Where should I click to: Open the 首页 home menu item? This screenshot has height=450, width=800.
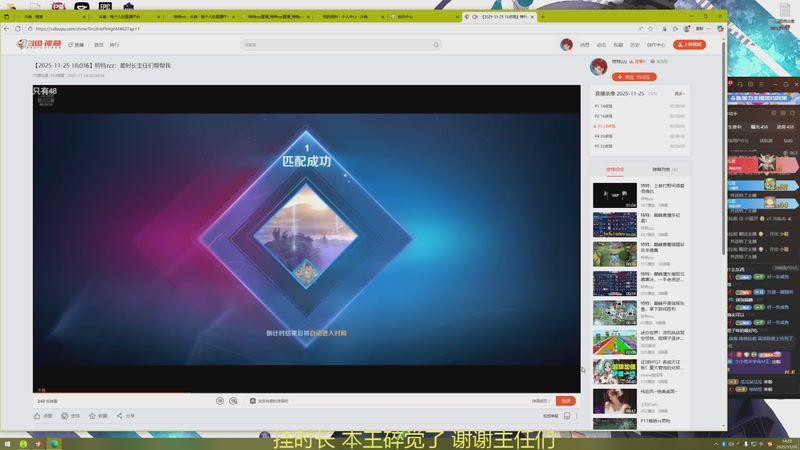[98, 45]
